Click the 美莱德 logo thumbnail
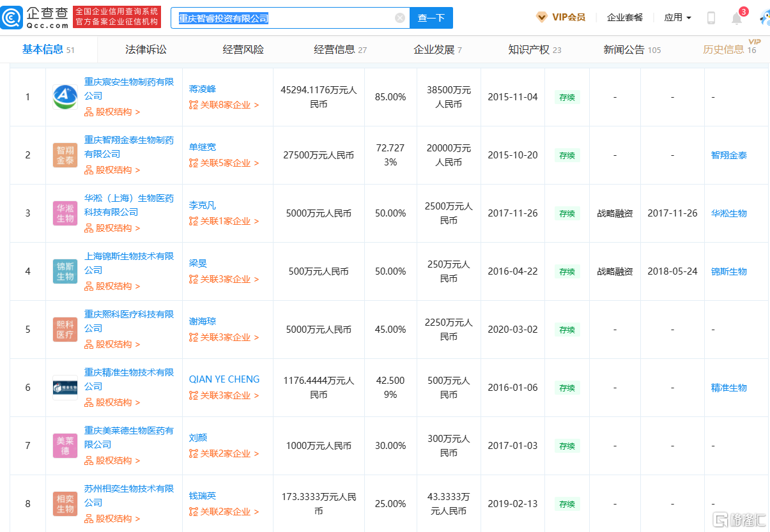The width and height of the screenshot is (770, 532). [65, 446]
